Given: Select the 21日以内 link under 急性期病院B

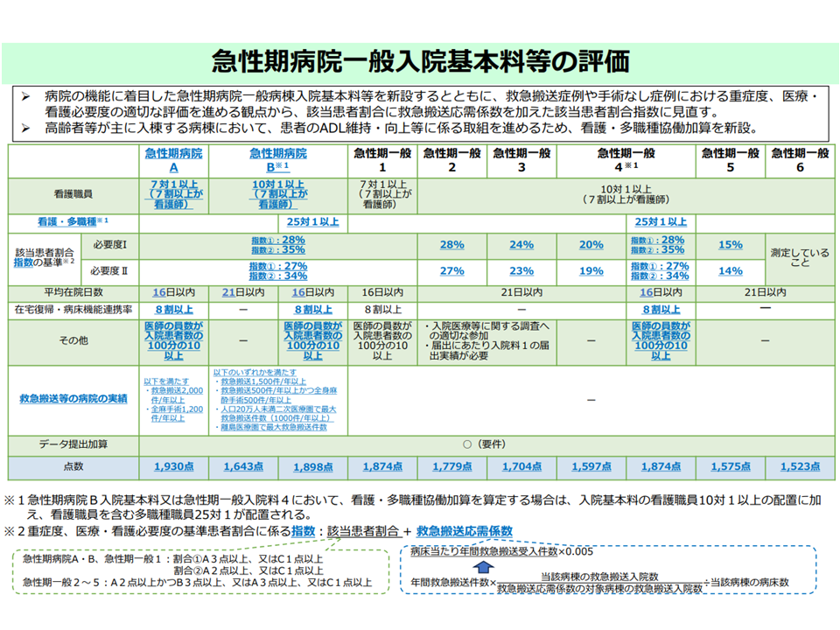Looking at the screenshot, I should coord(243,292).
